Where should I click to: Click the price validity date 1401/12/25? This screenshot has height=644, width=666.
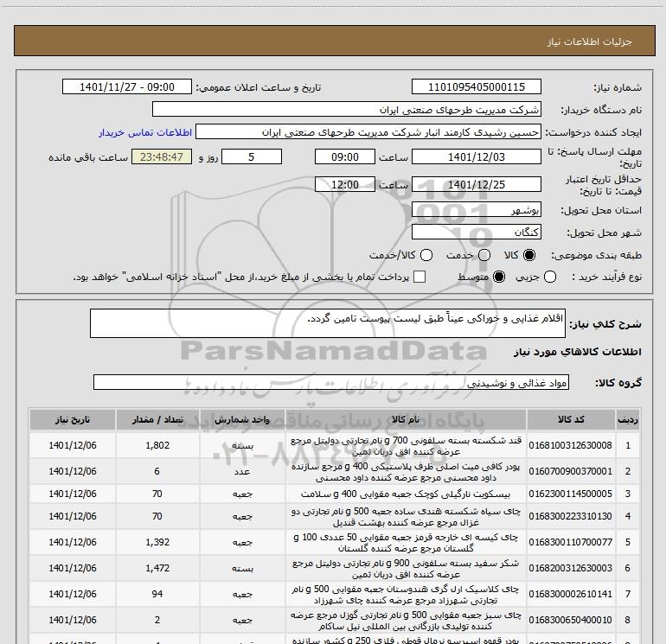[476, 185]
